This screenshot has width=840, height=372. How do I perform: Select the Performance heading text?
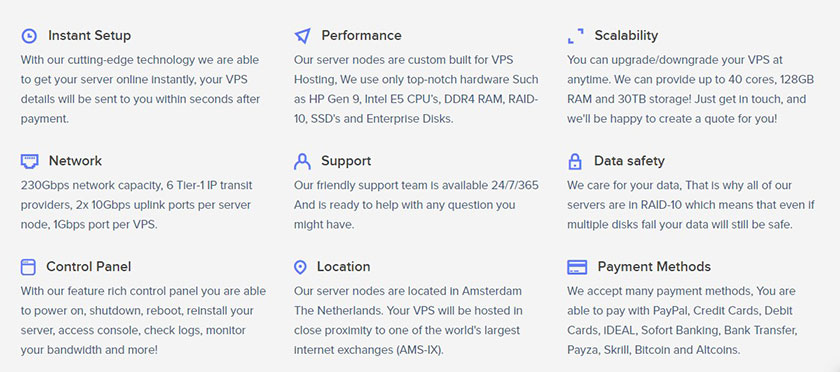[x=361, y=35]
